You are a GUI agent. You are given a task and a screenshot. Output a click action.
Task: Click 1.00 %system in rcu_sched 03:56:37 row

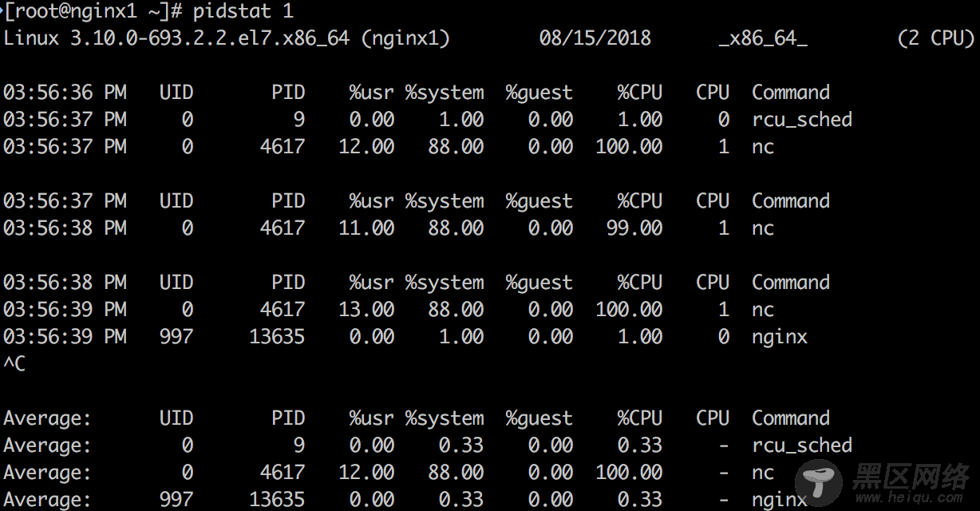tap(461, 120)
